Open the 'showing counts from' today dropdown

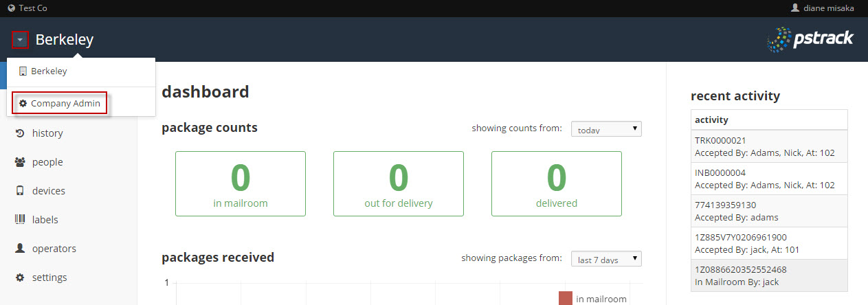click(605, 129)
